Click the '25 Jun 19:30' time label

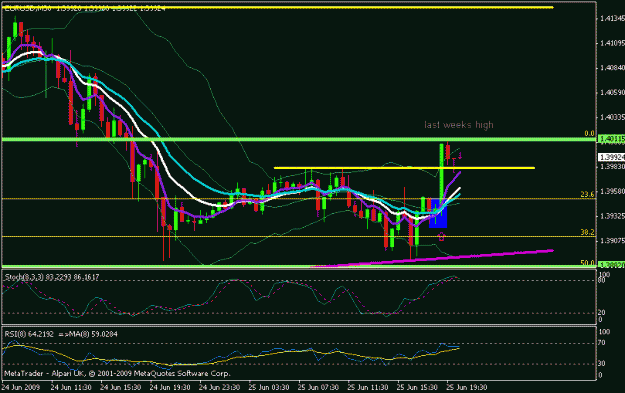[466, 387]
